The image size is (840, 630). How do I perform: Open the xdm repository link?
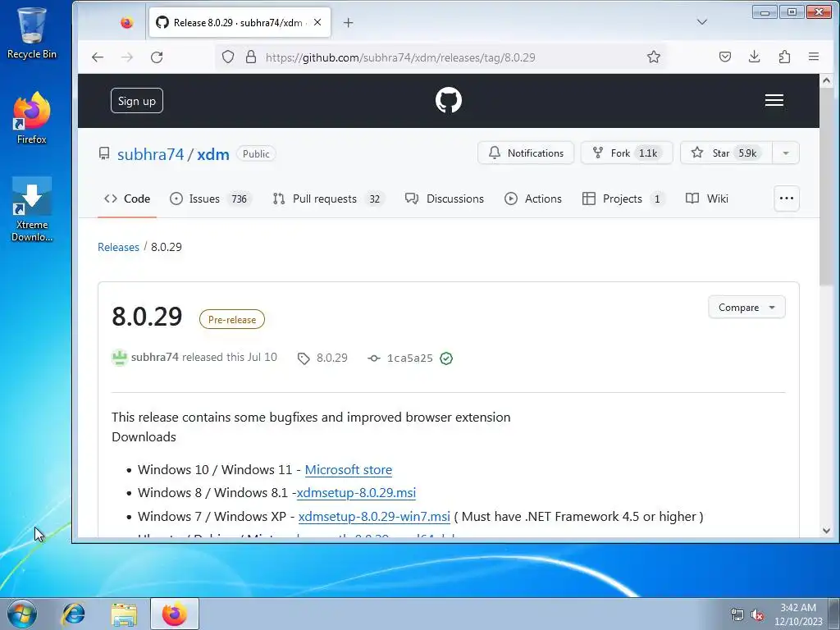212,154
